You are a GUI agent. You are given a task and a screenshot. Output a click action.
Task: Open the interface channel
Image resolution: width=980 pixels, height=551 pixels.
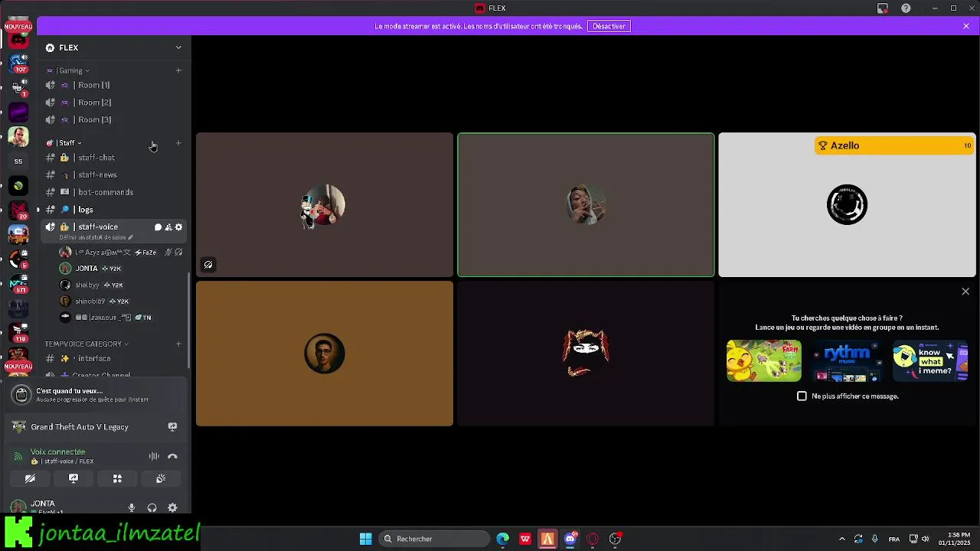coord(114,358)
